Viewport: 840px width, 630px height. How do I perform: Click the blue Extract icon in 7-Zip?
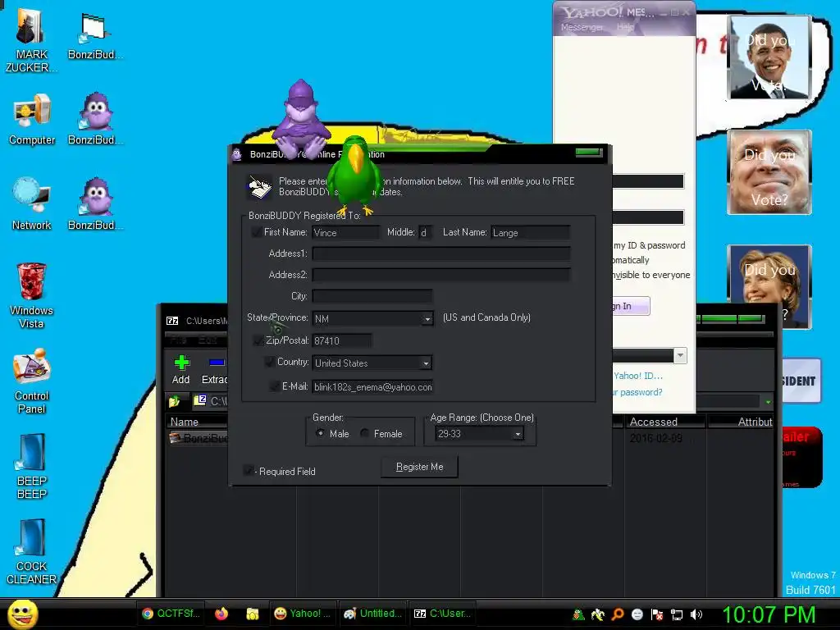coord(217,363)
